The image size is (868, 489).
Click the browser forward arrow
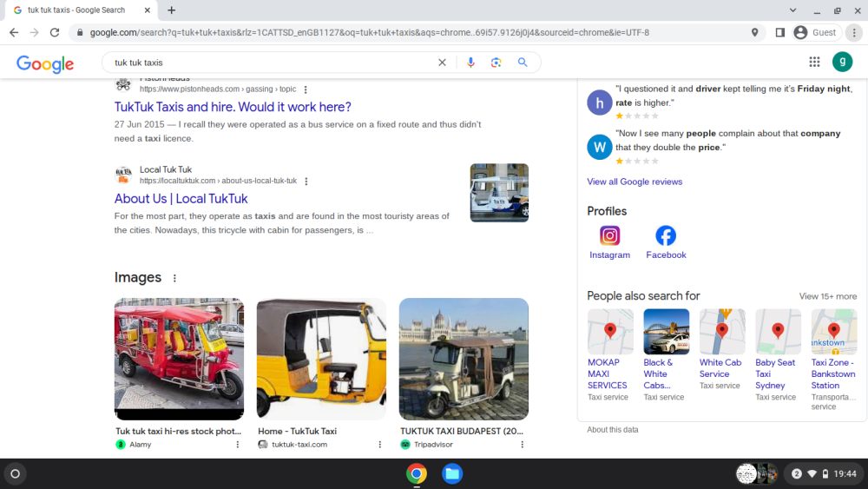(35, 33)
